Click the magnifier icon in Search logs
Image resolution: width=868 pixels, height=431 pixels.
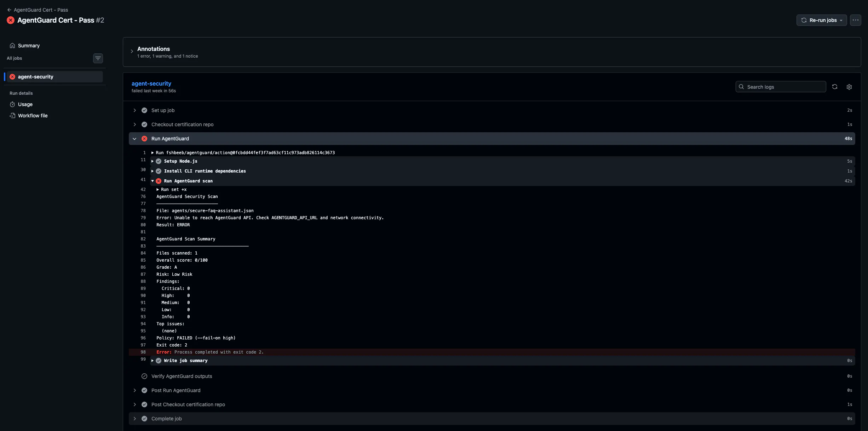coord(741,87)
